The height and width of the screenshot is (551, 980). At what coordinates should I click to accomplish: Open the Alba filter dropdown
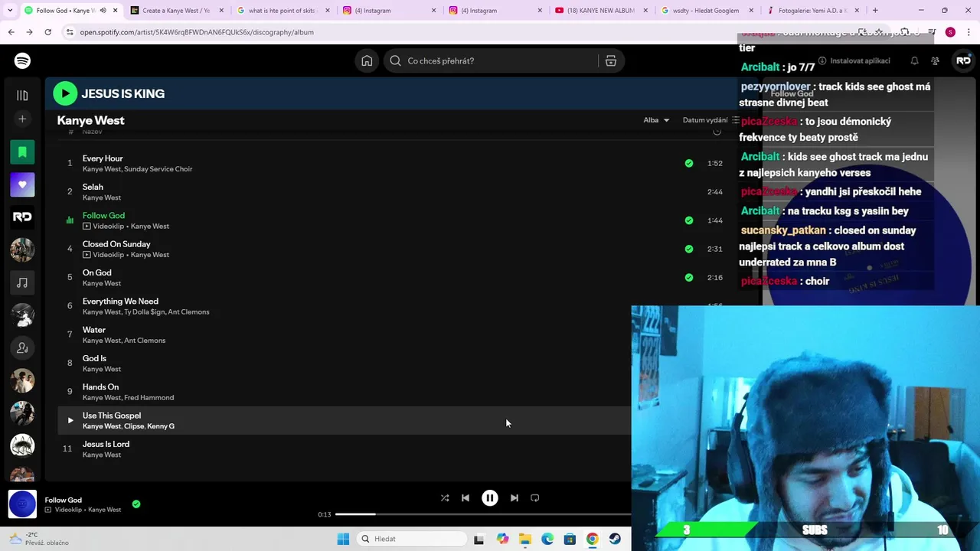click(656, 120)
